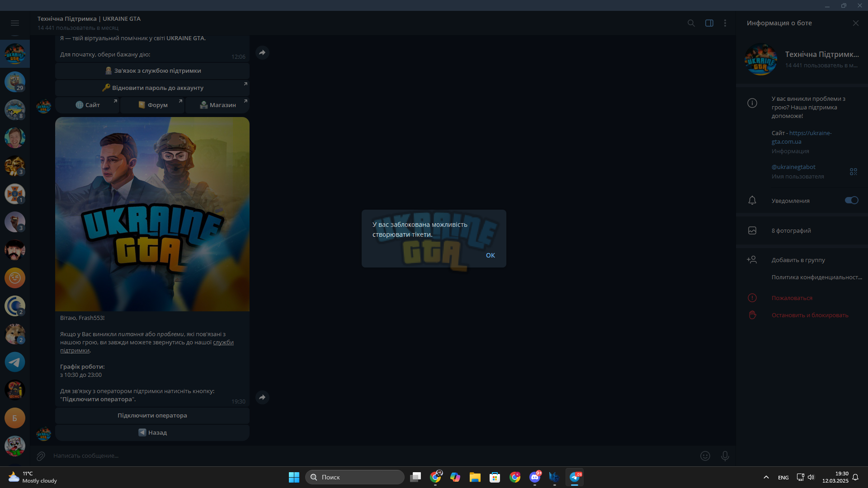This screenshot has height=488, width=868.
Task: Toggle the Уведомления notifications switch
Action: tap(852, 200)
